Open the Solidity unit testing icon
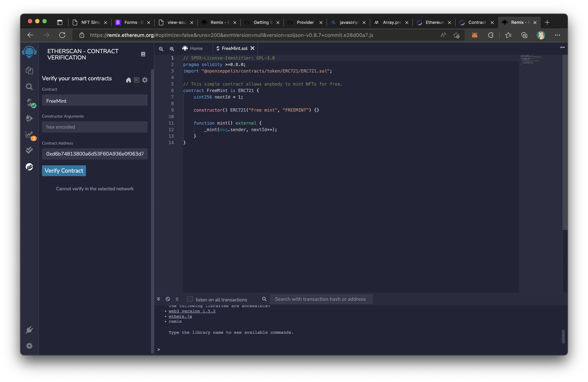588x382 pixels. tap(29, 150)
